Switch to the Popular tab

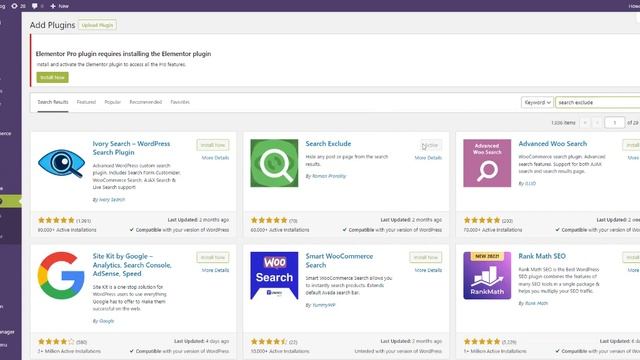click(x=113, y=102)
